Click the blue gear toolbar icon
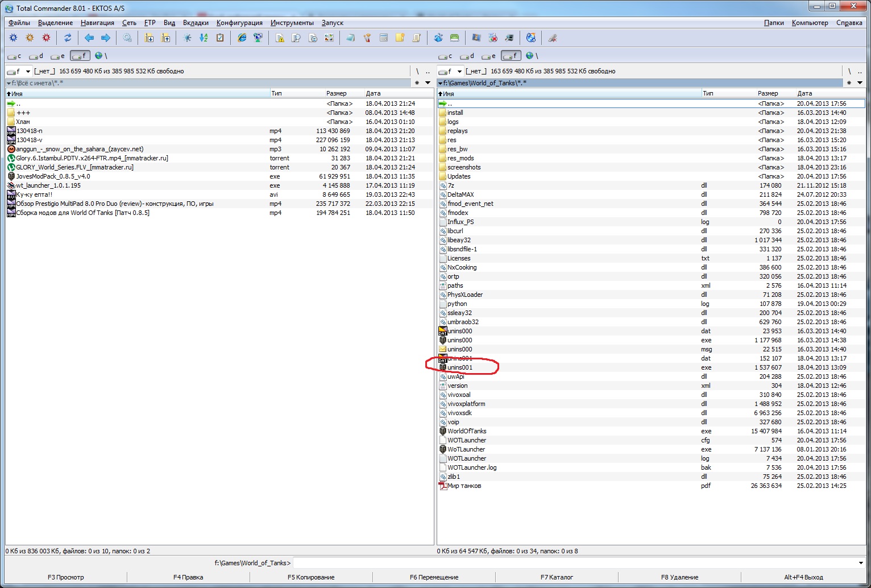The height and width of the screenshot is (588, 871). 14,38
